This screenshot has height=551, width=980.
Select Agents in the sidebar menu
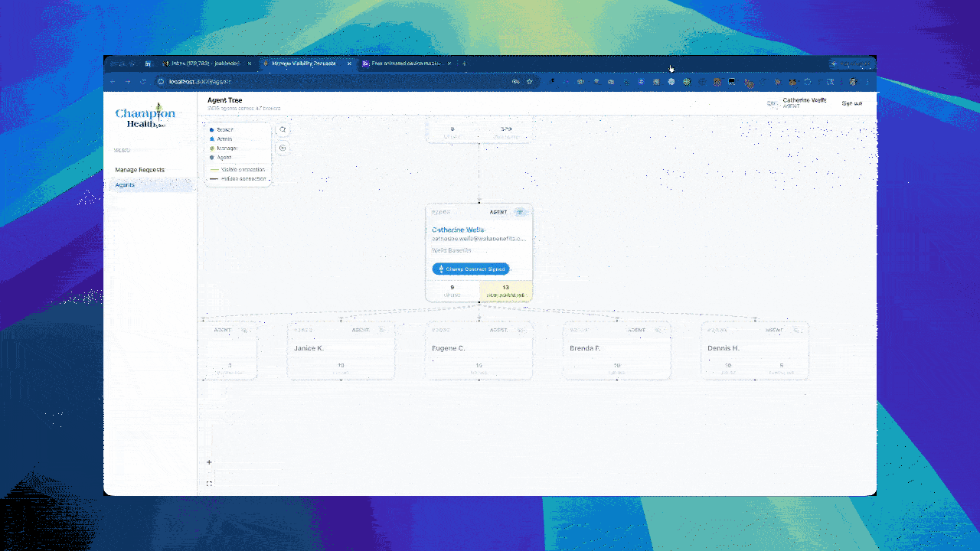(124, 184)
